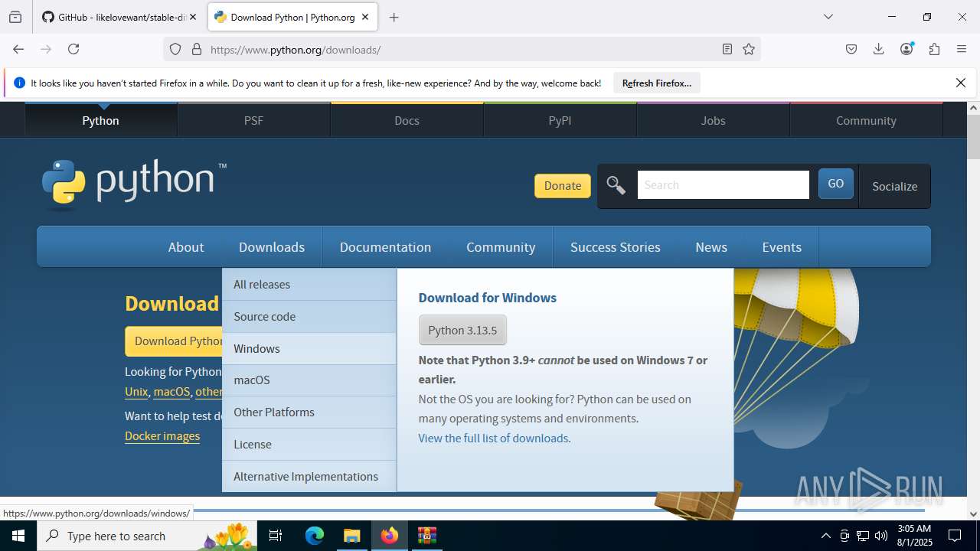Show site security padlock info
The image size is (980, 551).
(x=197, y=49)
